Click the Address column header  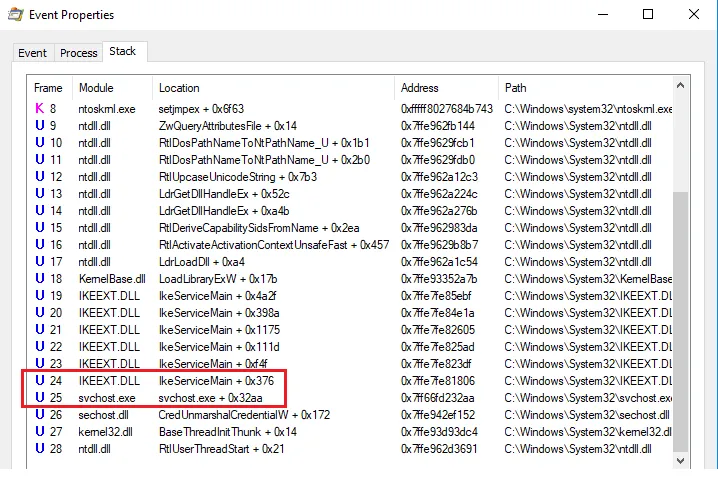[419, 88]
